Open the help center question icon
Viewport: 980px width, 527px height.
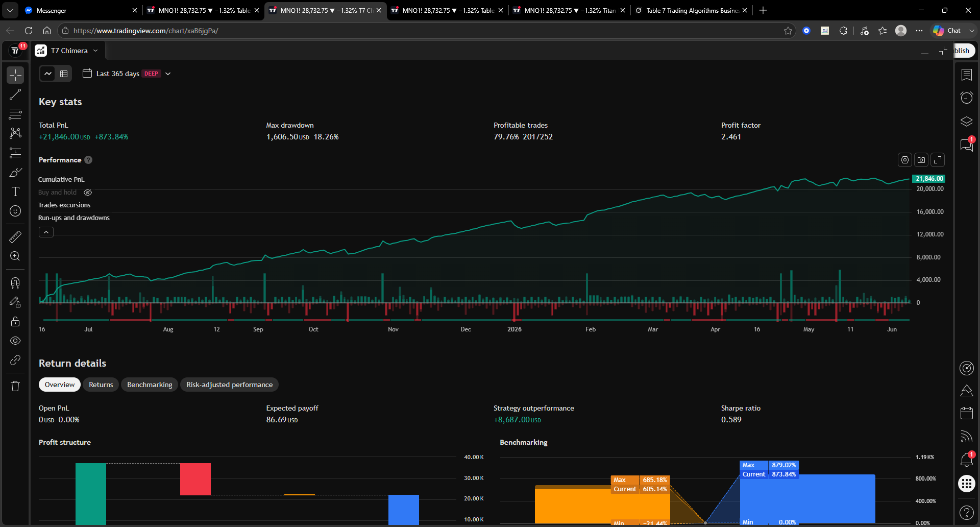point(967,512)
